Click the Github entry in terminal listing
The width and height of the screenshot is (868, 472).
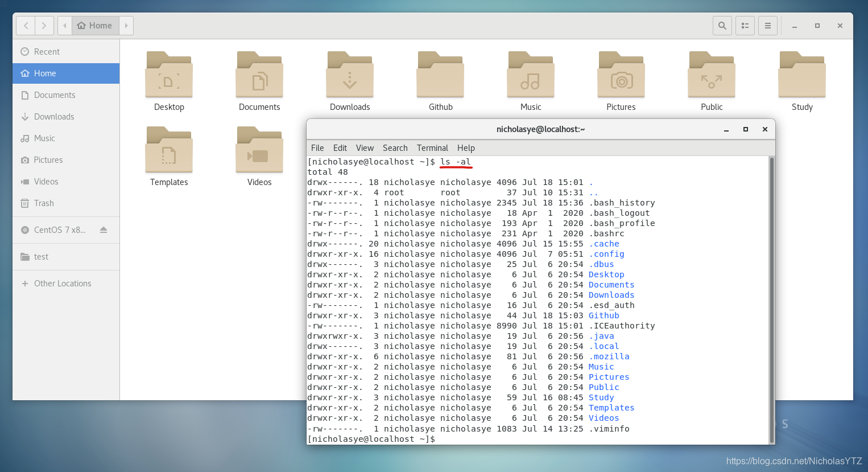click(604, 315)
